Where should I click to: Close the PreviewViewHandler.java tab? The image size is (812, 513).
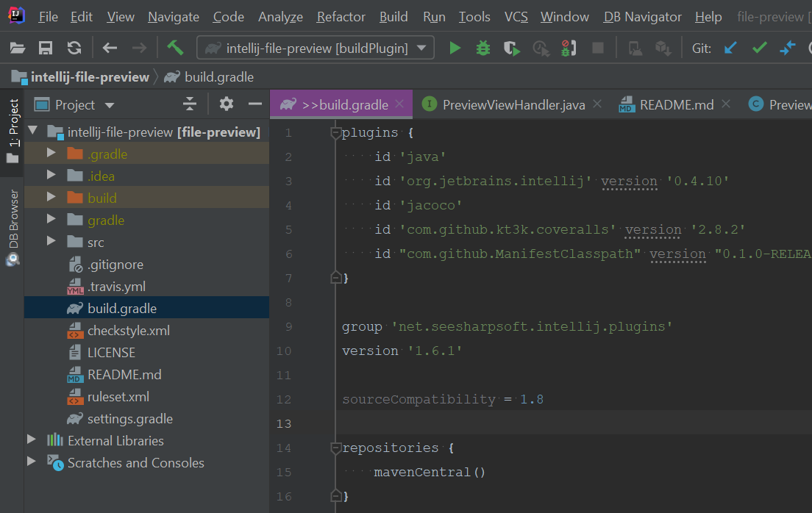[x=597, y=104]
